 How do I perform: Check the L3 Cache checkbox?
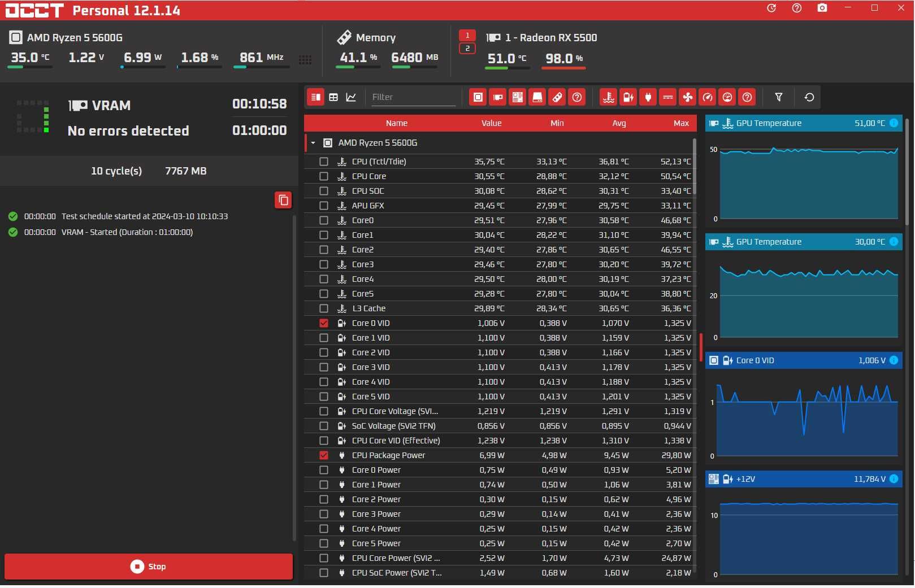[x=324, y=308]
